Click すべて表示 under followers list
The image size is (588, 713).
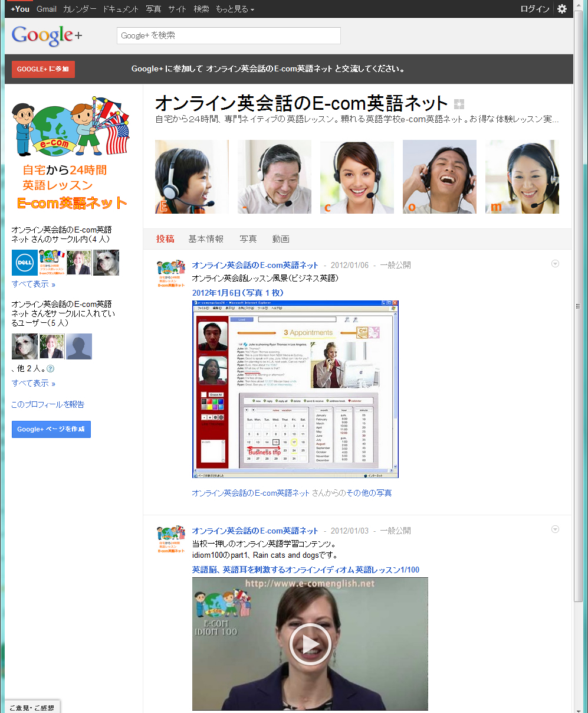click(x=34, y=383)
